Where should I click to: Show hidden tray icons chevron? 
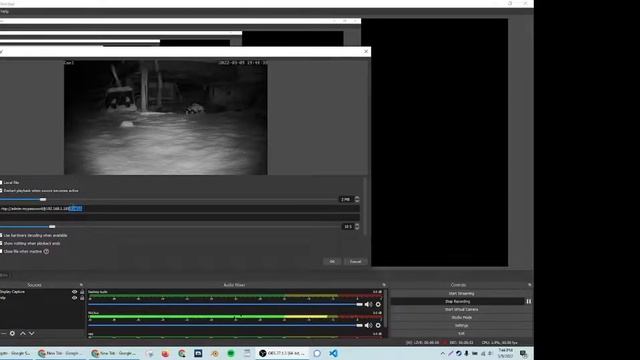(x=442, y=353)
